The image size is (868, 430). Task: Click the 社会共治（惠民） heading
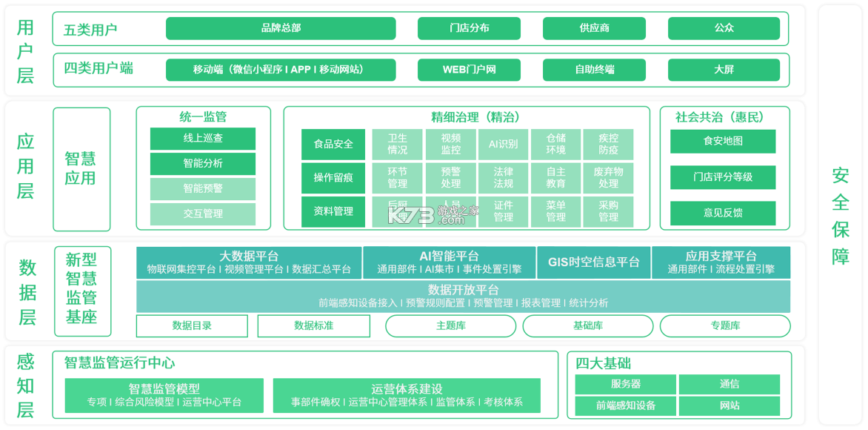720,117
